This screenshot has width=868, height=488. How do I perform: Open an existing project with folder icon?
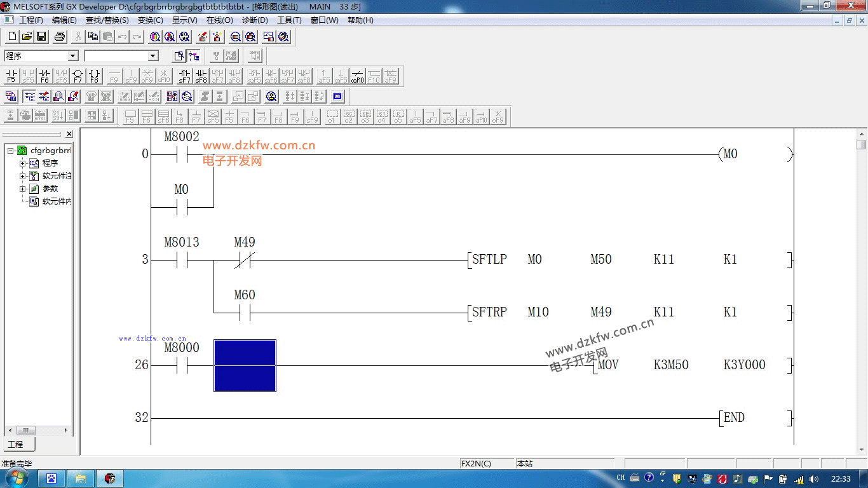pyautogui.click(x=27, y=37)
